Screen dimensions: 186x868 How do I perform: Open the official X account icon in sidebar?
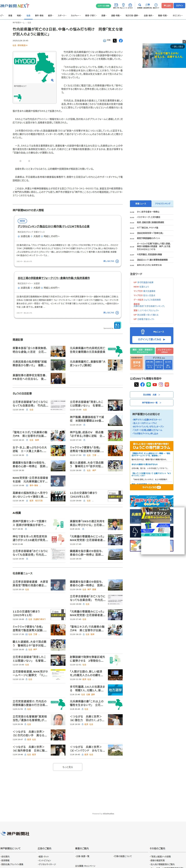pyautogui.click(x=136, y=385)
